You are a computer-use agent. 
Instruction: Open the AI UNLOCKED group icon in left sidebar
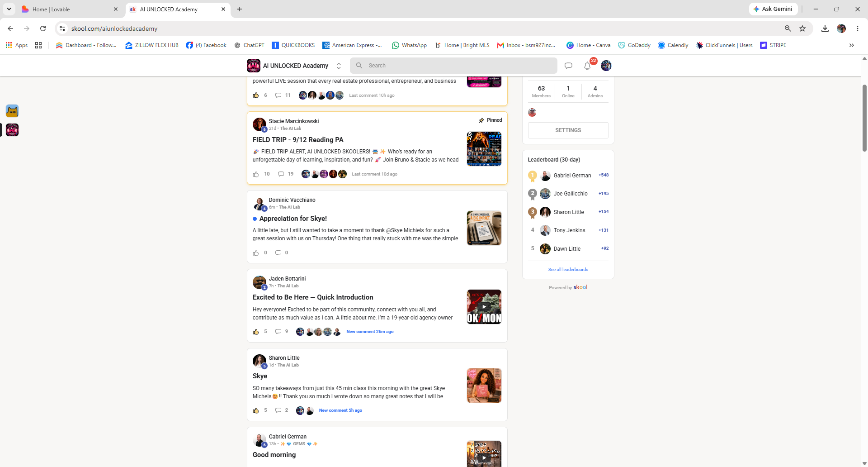(x=12, y=130)
